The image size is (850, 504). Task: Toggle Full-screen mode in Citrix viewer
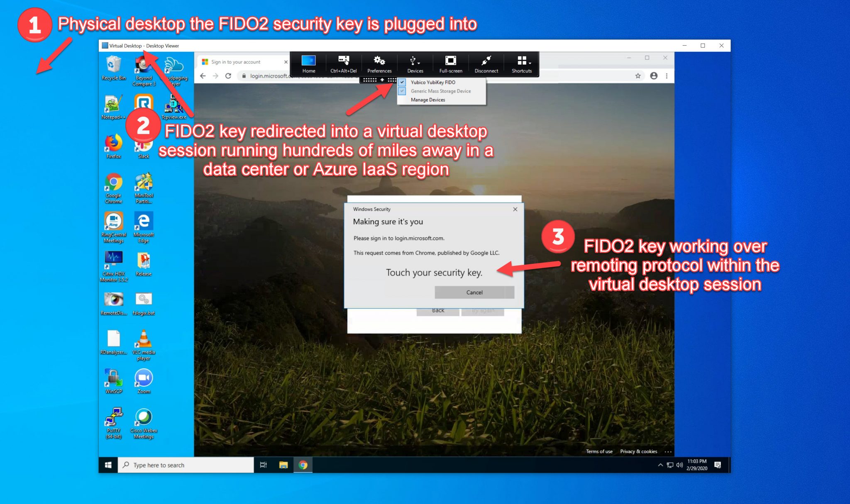449,63
